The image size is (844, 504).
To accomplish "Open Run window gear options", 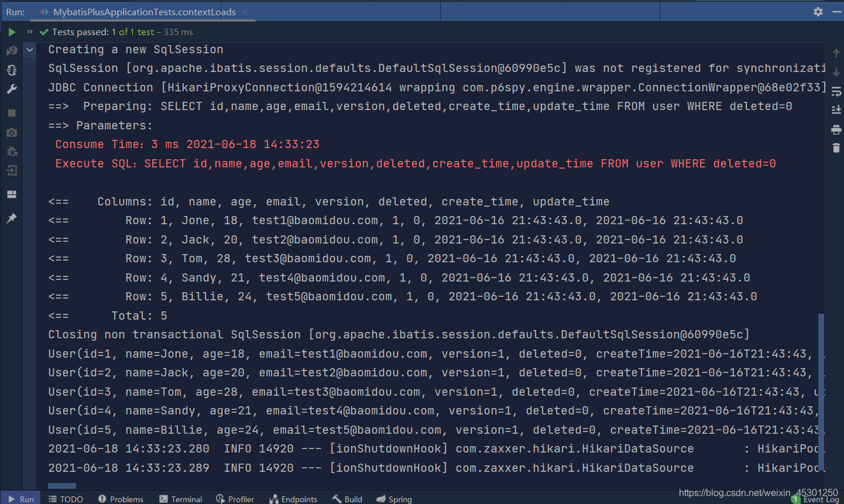I will [818, 12].
